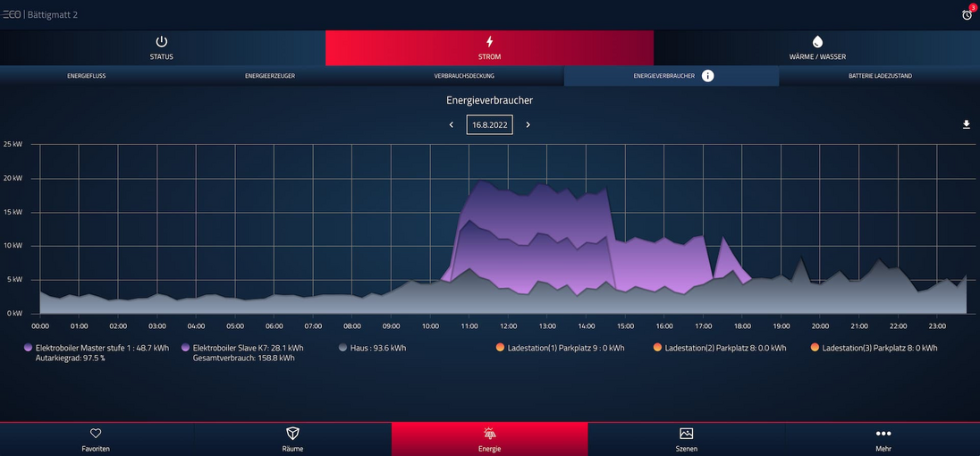Go to previous day with left chevron

point(452,125)
